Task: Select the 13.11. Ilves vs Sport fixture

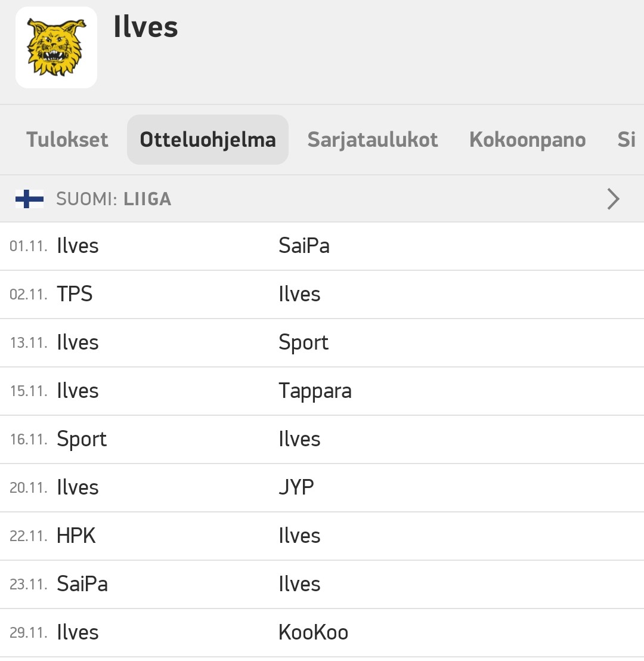Action: coord(322,342)
